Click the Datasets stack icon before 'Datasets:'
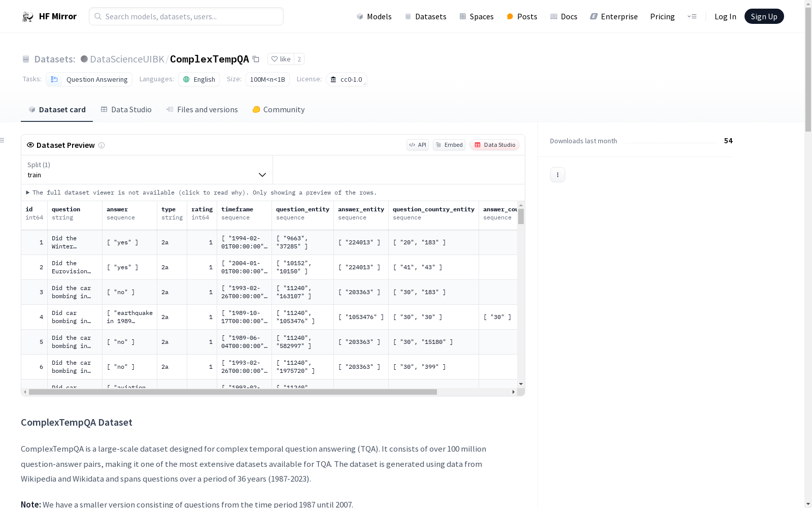This screenshot has height=508, width=812. pyautogui.click(x=26, y=59)
